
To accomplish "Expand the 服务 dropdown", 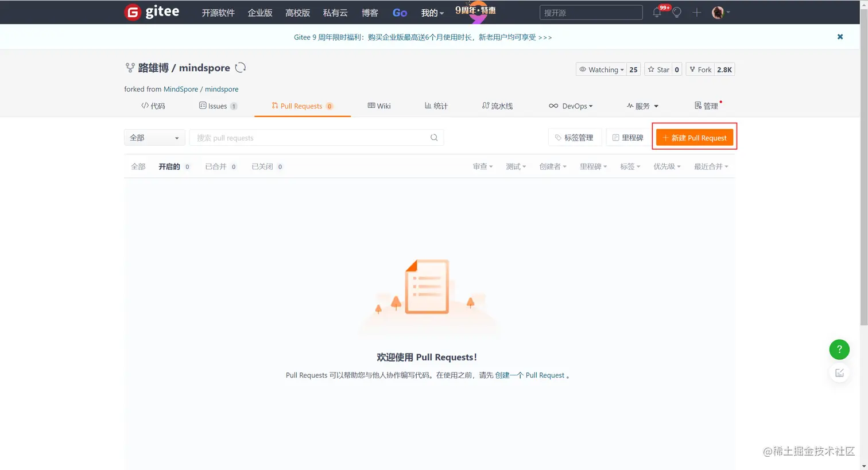I will pyautogui.click(x=642, y=106).
